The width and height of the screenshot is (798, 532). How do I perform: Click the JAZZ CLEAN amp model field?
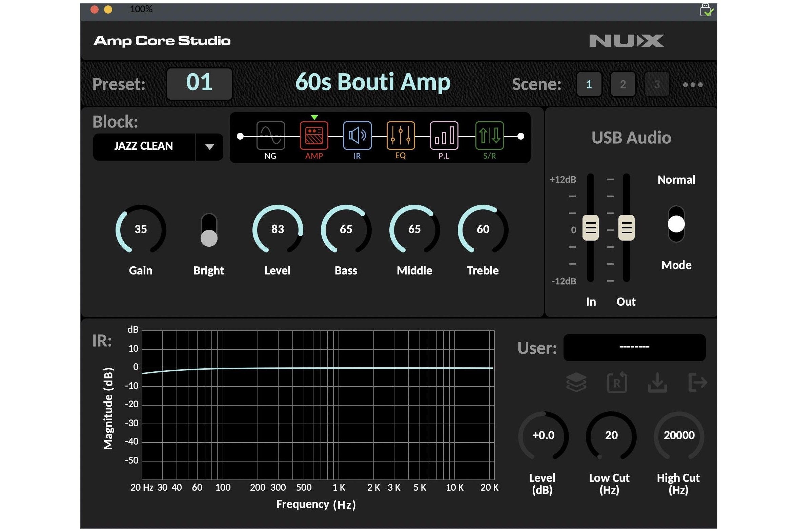[144, 147]
